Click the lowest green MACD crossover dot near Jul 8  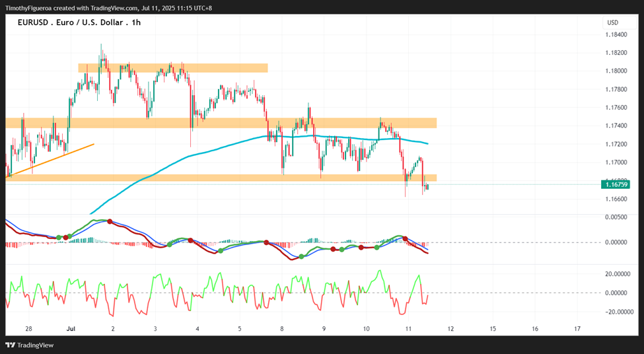point(301,256)
